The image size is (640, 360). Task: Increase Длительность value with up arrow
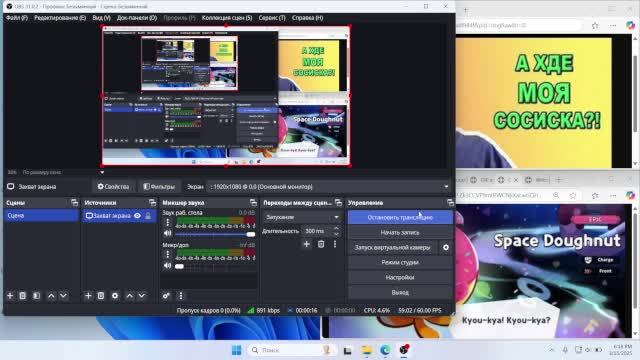click(x=336, y=229)
